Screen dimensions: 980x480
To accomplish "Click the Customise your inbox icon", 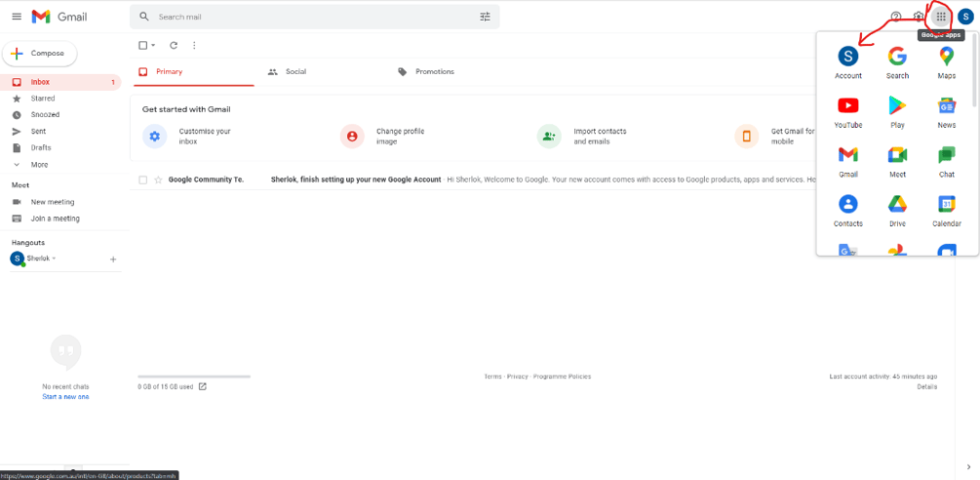I will pos(154,137).
